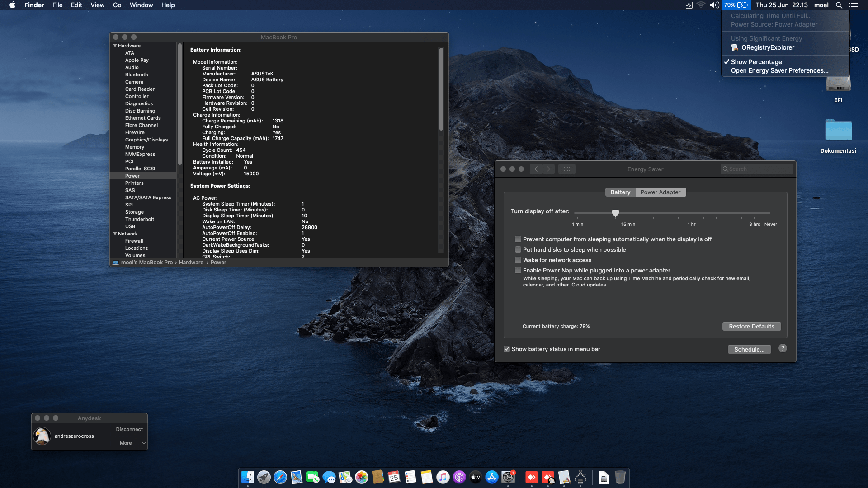This screenshot has width=868, height=488.
Task: Enable Put hard disks to sleep
Action: pyautogui.click(x=518, y=249)
